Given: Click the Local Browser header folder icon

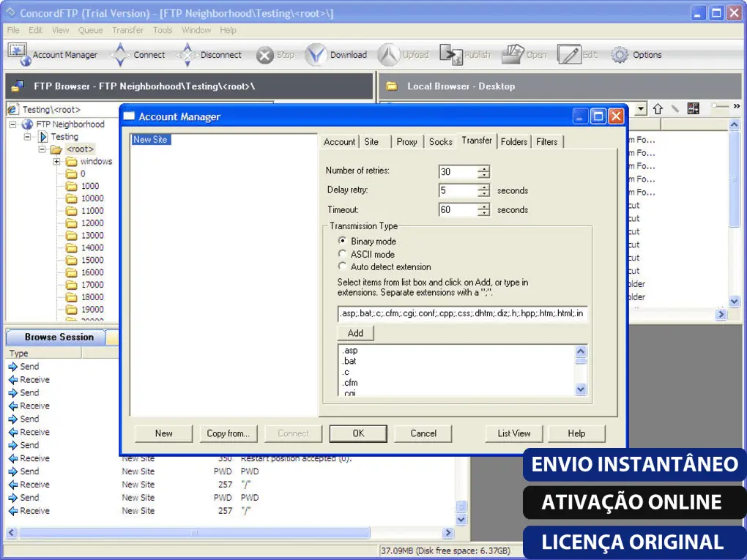Looking at the screenshot, I should 392,86.
